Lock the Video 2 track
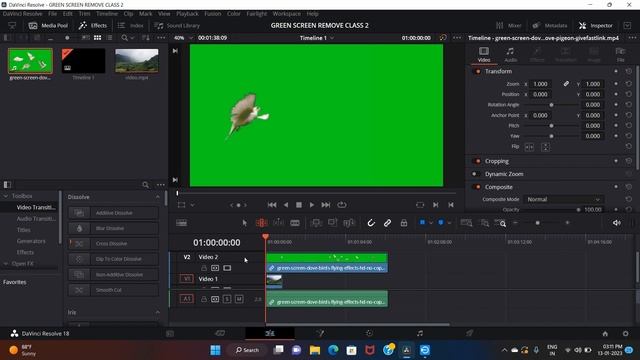640x360 pixels. (x=204, y=268)
